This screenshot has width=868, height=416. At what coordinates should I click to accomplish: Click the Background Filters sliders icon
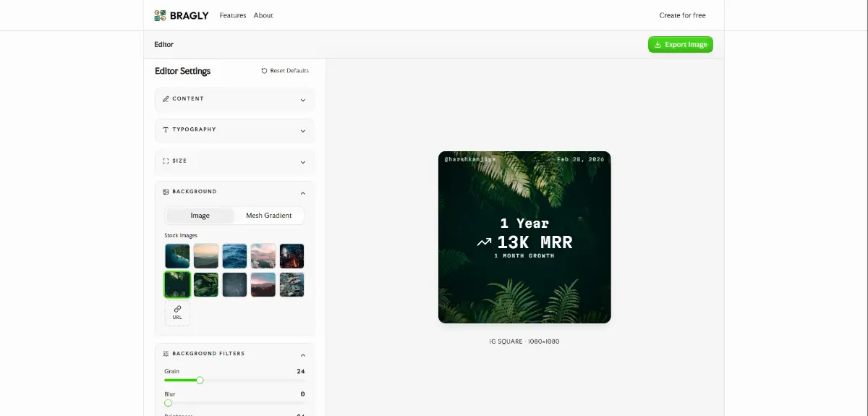click(x=166, y=355)
